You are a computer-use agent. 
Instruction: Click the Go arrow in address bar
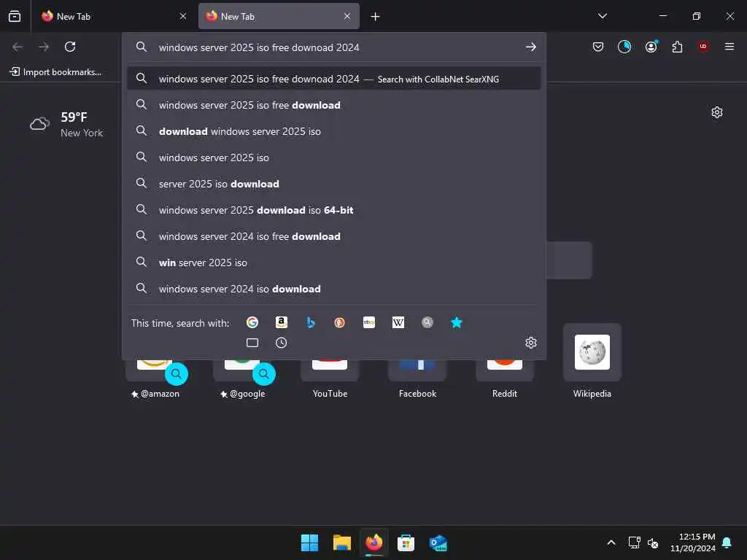pos(531,47)
